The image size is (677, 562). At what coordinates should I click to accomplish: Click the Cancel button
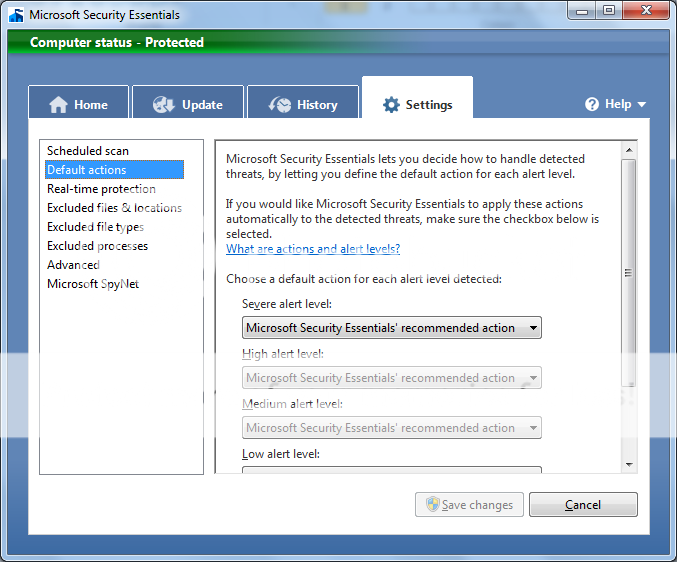pyautogui.click(x=583, y=505)
